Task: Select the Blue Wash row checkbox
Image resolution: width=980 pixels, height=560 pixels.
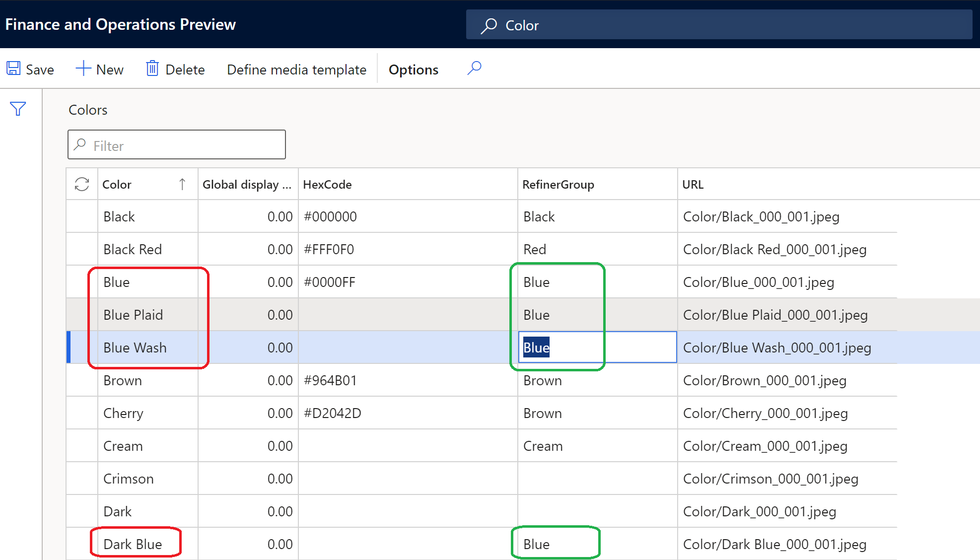Action: point(81,348)
